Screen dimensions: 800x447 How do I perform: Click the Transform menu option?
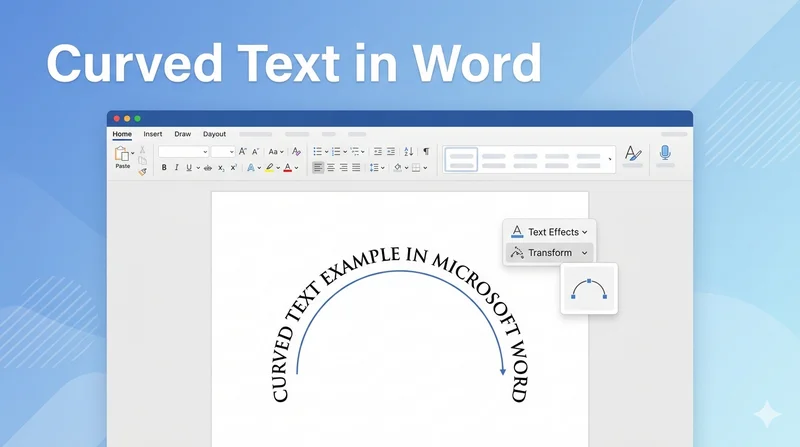549,253
